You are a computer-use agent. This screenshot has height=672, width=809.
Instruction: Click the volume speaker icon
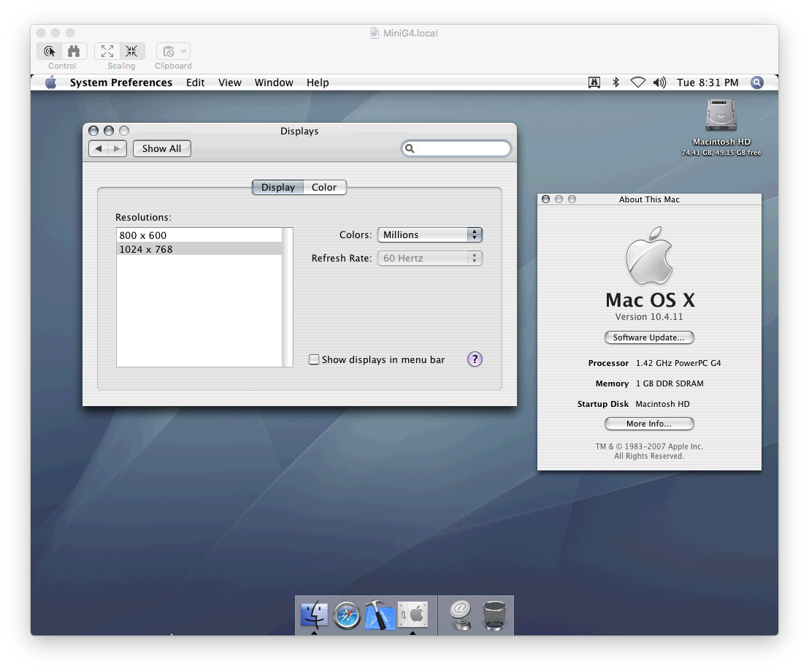pos(660,83)
